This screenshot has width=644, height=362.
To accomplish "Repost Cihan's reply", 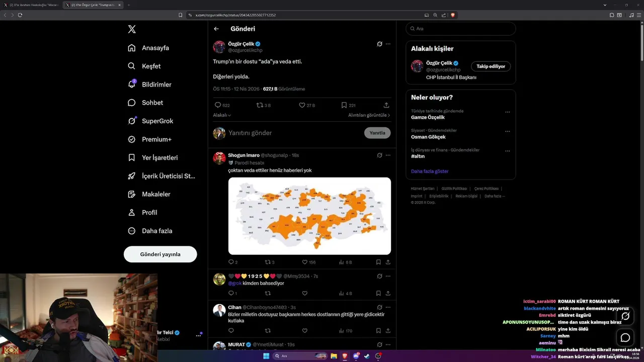I will point(268,331).
